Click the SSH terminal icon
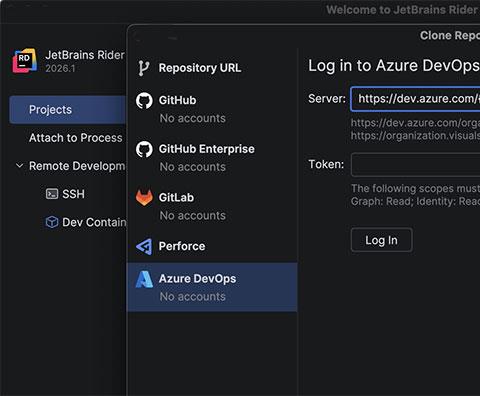 point(52,194)
